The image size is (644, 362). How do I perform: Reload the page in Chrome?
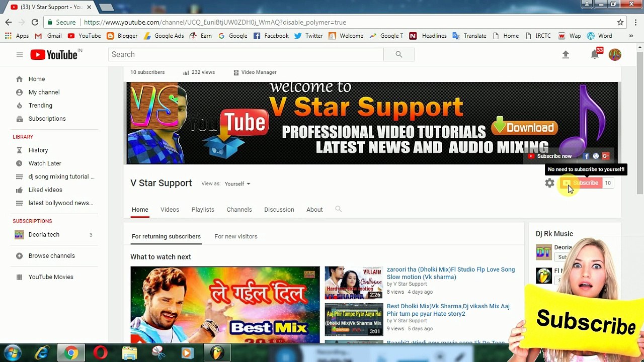(35, 22)
